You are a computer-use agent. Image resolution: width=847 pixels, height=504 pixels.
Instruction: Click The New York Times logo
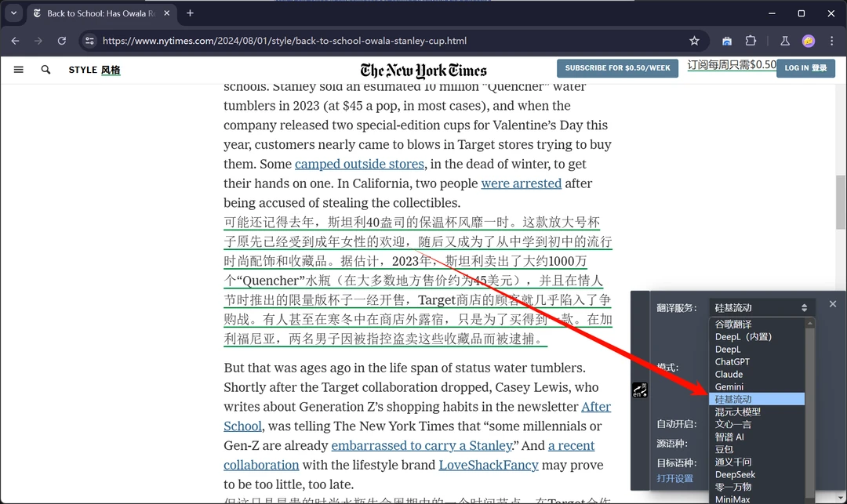(x=423, y=71)
